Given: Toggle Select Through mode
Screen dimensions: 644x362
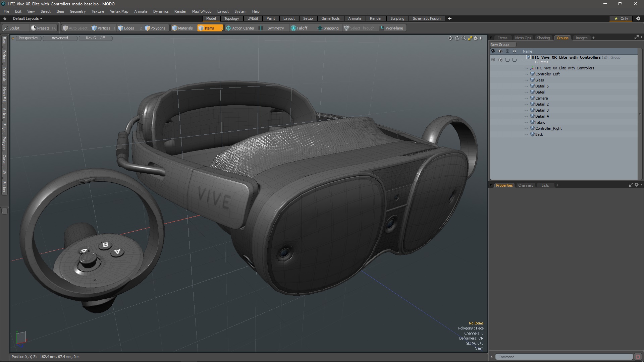Looking at the screenshot, I should [359, 28].
